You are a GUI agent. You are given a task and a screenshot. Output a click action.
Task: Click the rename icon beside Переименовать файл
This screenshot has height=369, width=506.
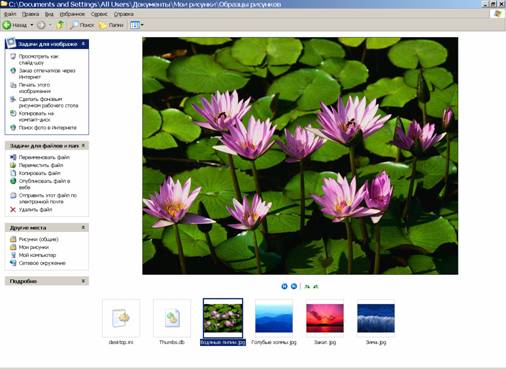point(13,157)
